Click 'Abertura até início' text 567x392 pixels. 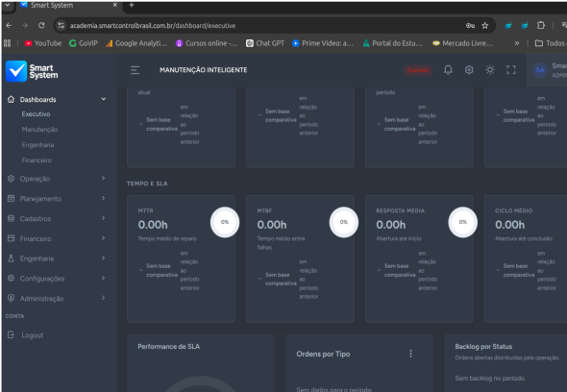[399, 238]
